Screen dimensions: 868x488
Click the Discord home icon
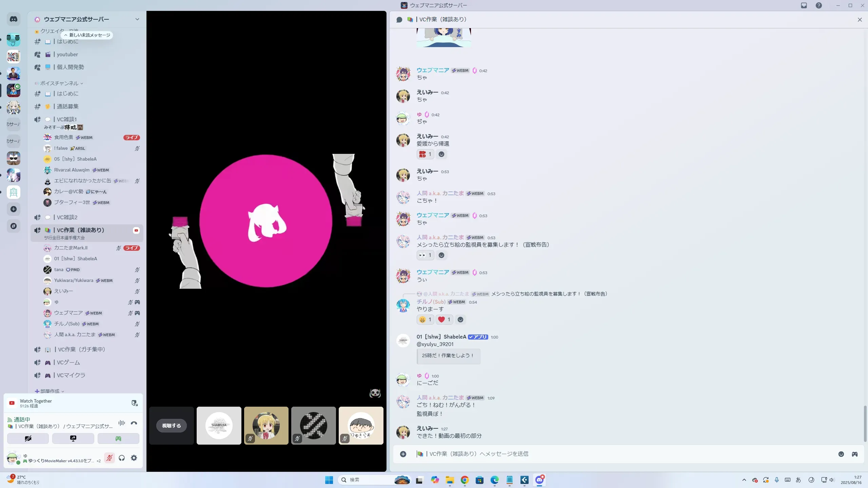[x=14, y=19]
